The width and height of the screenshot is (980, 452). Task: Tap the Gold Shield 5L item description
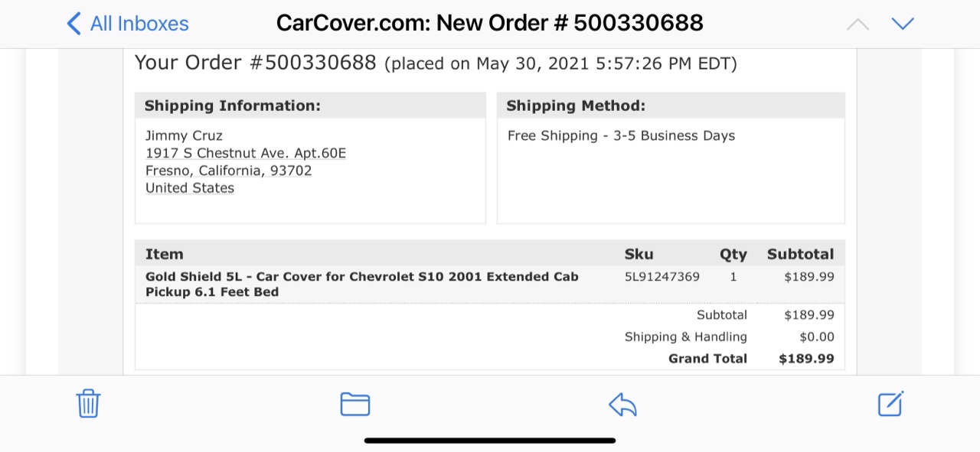[x=362, y=284]
